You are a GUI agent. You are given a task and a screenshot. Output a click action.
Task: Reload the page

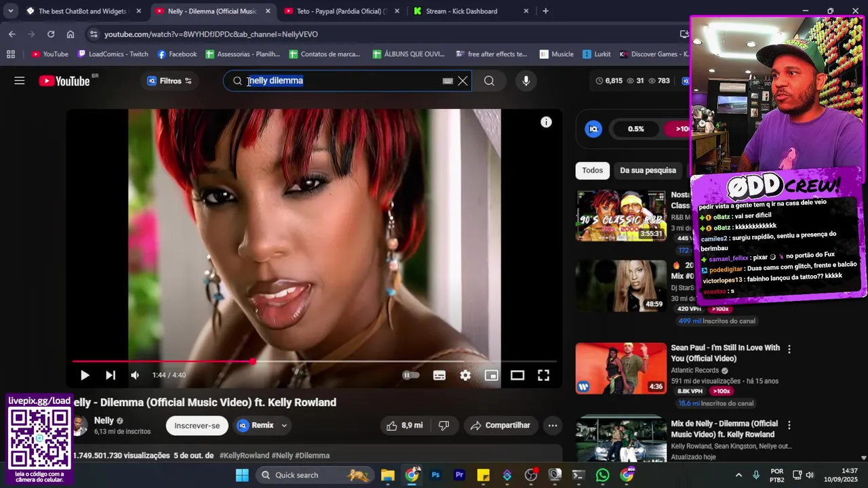[x=51, y=34]
